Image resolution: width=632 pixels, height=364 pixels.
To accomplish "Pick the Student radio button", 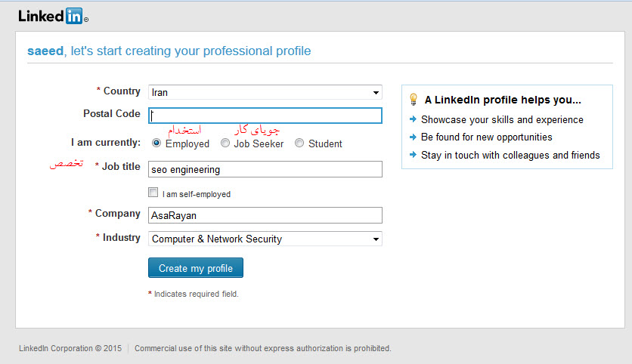I will 299,143.
